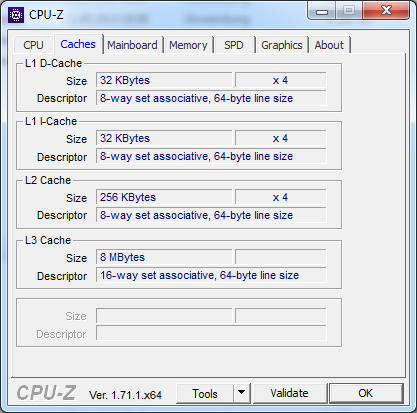
Task: Confirm with the OK button
Action: coord(366,393)
